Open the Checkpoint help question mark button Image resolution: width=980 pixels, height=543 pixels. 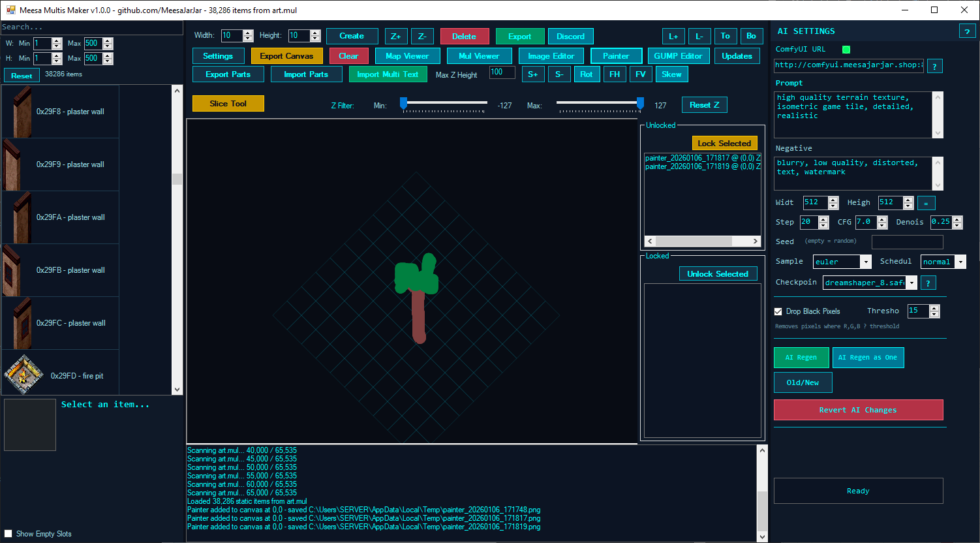click(x=928, y=283)
